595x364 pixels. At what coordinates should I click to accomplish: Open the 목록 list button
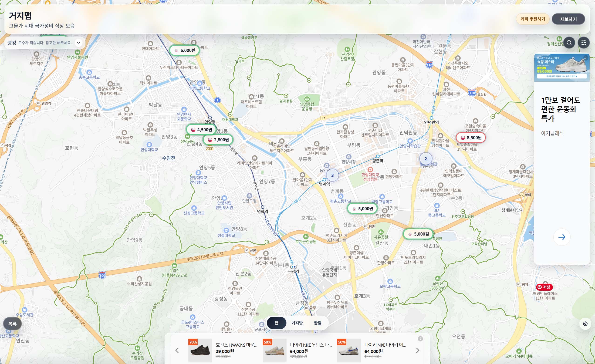click(x=12, y=324)
